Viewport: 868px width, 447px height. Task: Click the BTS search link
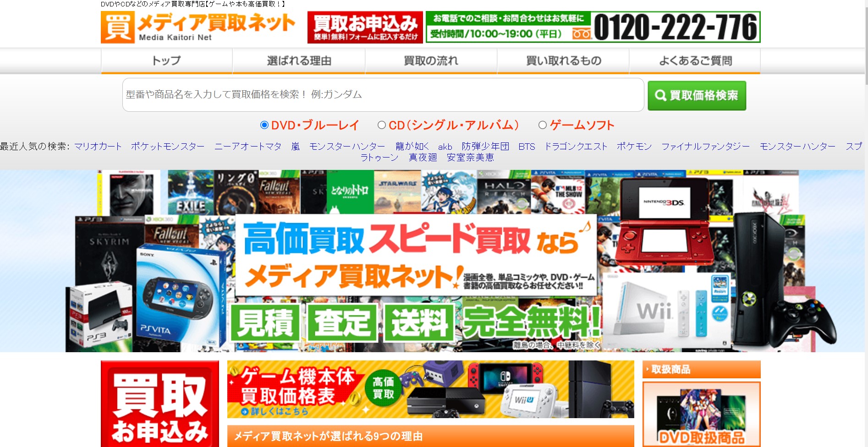pos(526,147)
